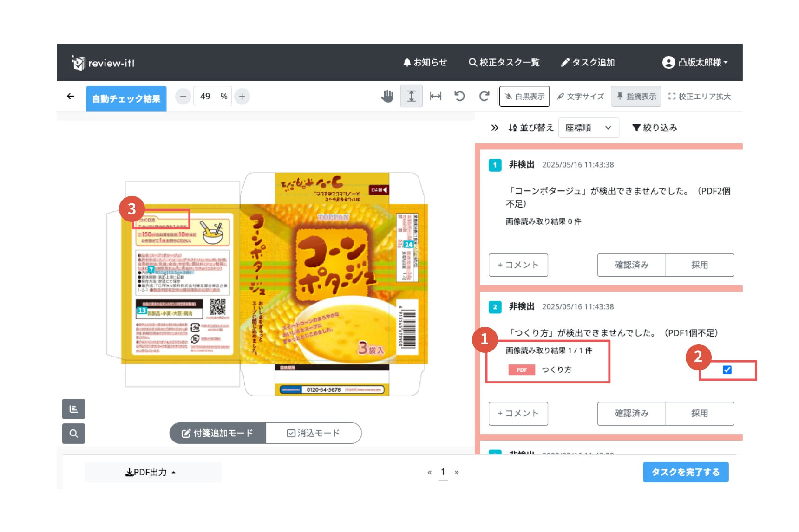Screen dimensions: 799x532
Task: Click marker 13 on package image
Action: (142, 311)
